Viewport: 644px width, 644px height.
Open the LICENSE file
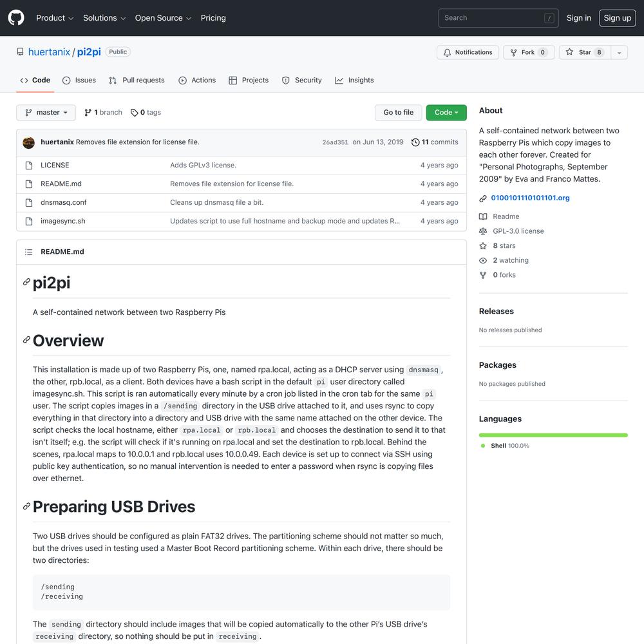click(55, 165)
